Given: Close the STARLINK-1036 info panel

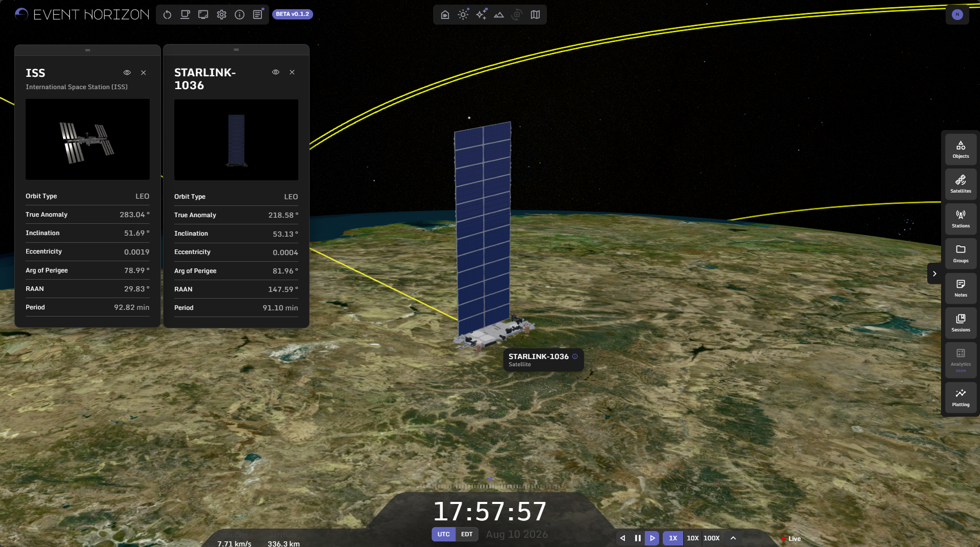Looking at the screenshot, I should (292, 72).
